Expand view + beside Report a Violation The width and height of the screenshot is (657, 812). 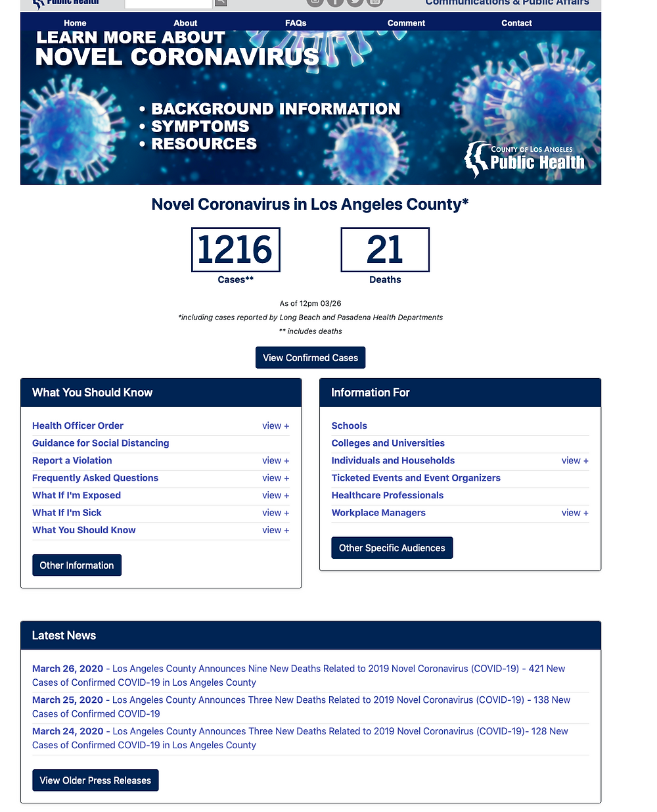276,461
